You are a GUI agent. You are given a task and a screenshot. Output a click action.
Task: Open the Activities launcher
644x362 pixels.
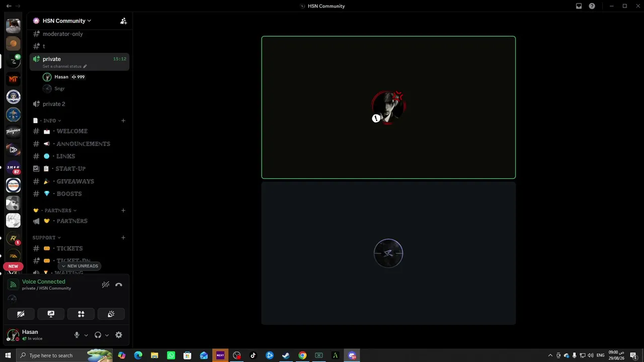pyautogui.click(x=81, y=314)
